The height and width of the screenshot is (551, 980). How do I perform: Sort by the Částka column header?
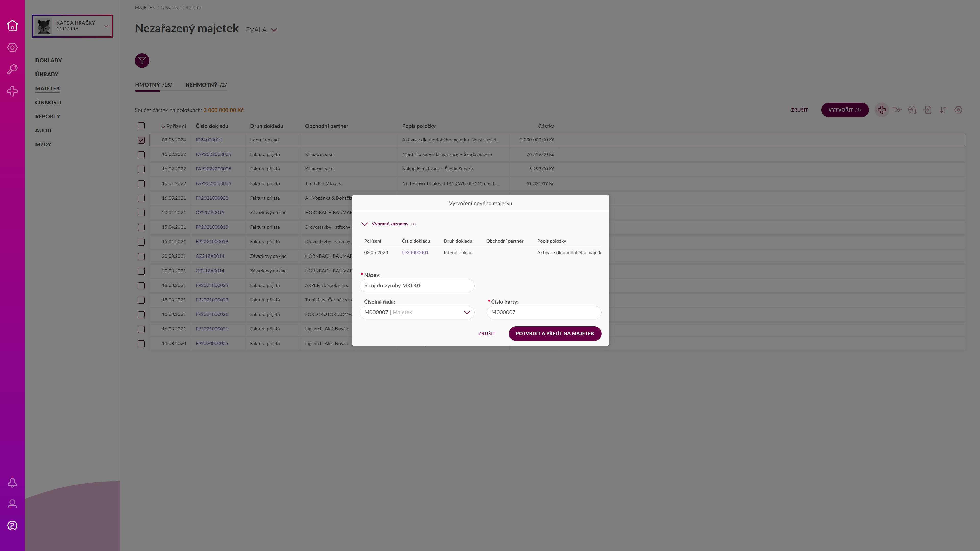(x=546, y=126)
